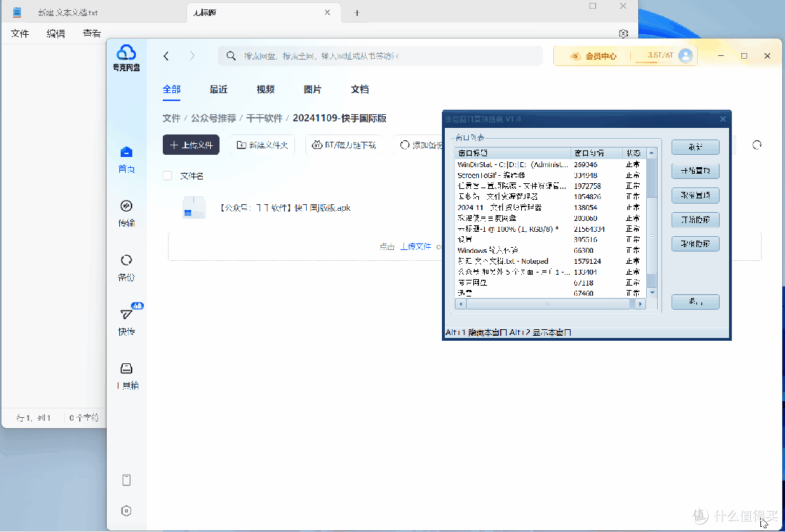The height and width of the screenshot is (532, 785).
Task: Click the 开始置顶 button
Action: tap(696, 171)
